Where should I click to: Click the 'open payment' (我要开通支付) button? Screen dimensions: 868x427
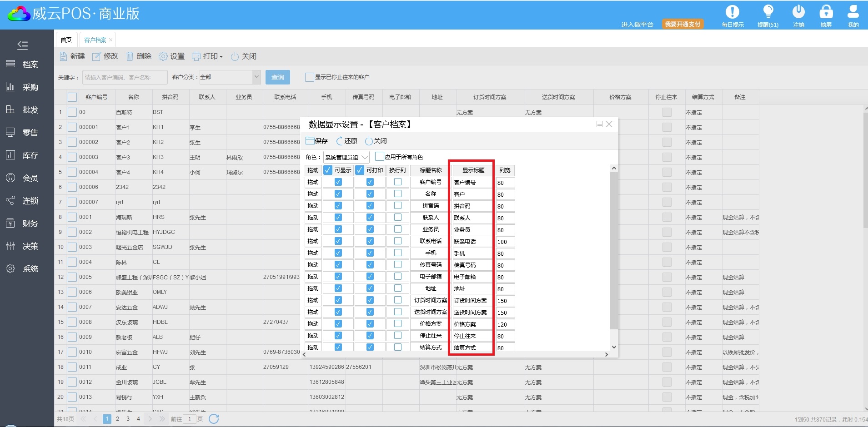click(x=682, y=25)
